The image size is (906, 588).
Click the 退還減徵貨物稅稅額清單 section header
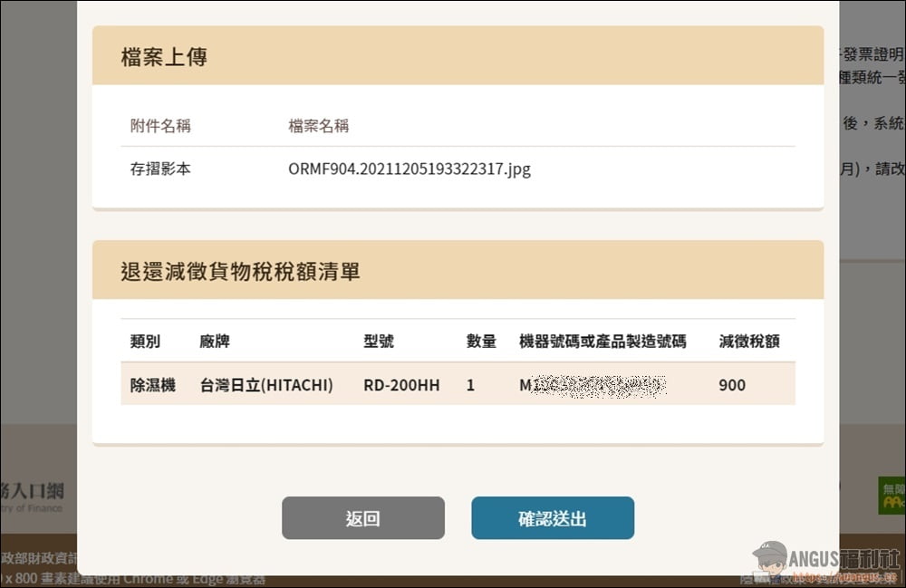240,271
